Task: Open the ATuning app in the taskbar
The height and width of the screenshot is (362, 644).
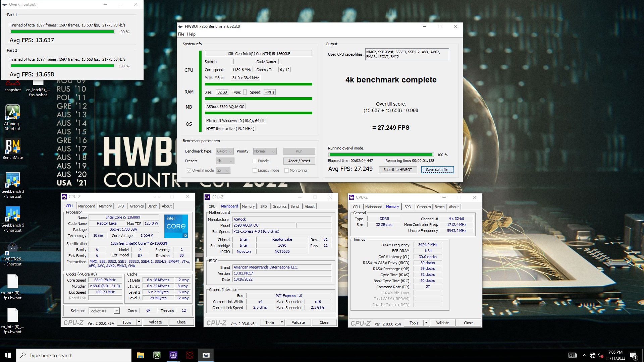Action: coord(157,355)
